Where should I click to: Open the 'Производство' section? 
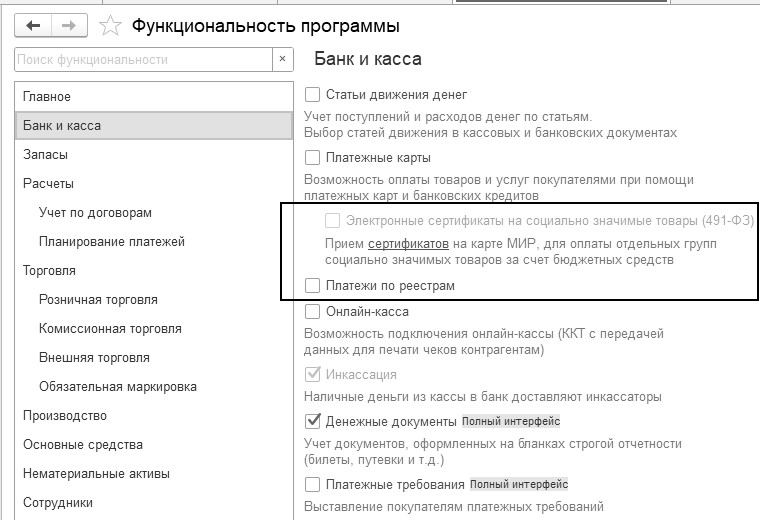pos(154,416)
